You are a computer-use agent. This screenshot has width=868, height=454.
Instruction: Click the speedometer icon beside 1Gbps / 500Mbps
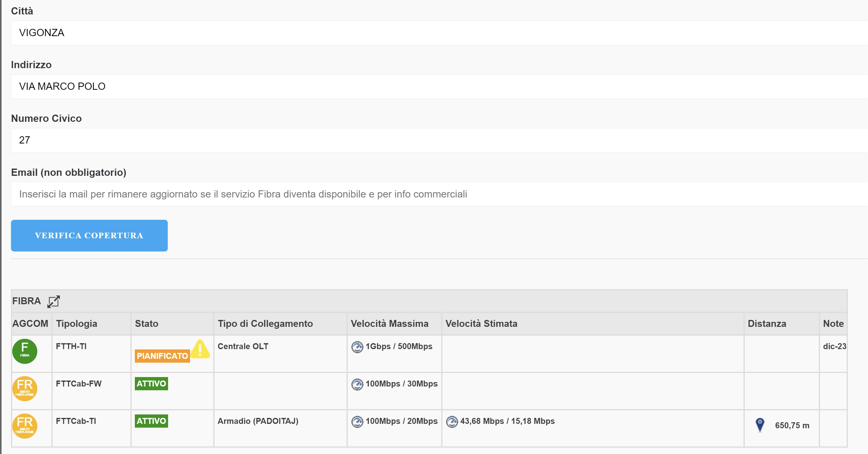point(357,347)
